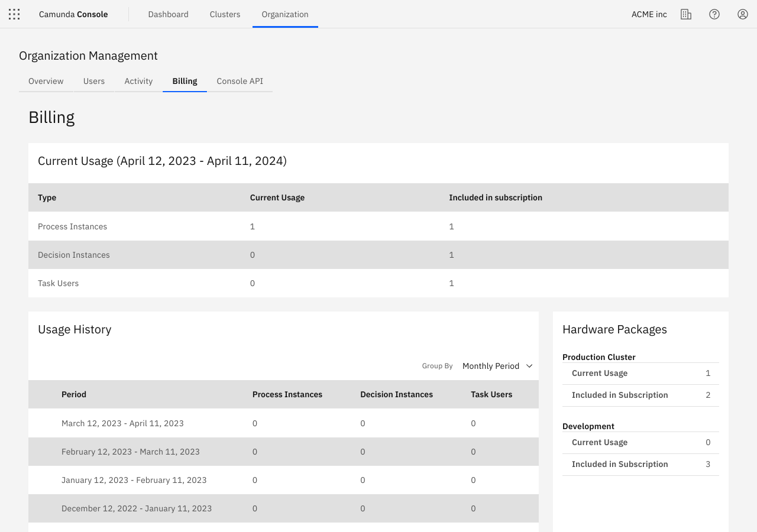Click the Process Instances usage row
757x532 pixels.
(x=73, y=226)
